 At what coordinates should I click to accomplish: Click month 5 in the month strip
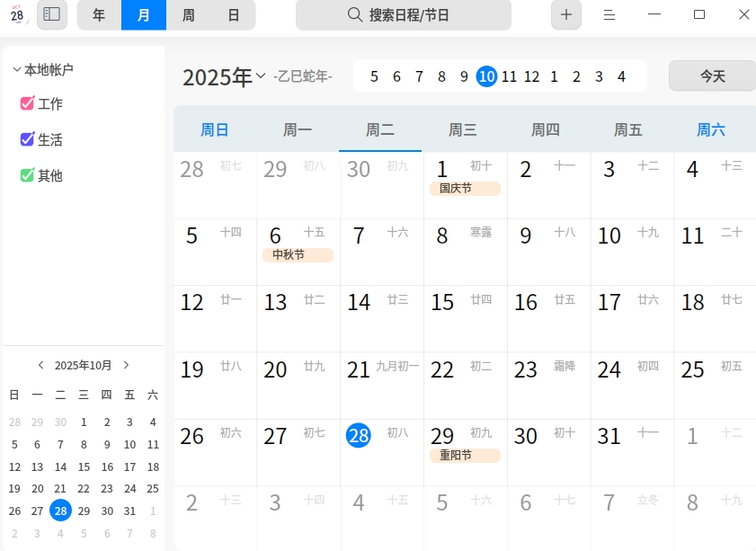point(374,76)
